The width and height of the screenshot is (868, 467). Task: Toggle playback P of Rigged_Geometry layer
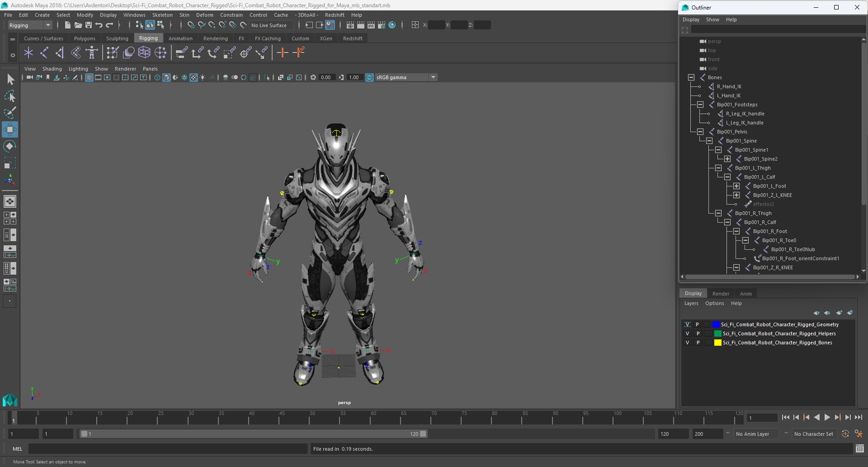pyautogui.click(x=698, y=324)
